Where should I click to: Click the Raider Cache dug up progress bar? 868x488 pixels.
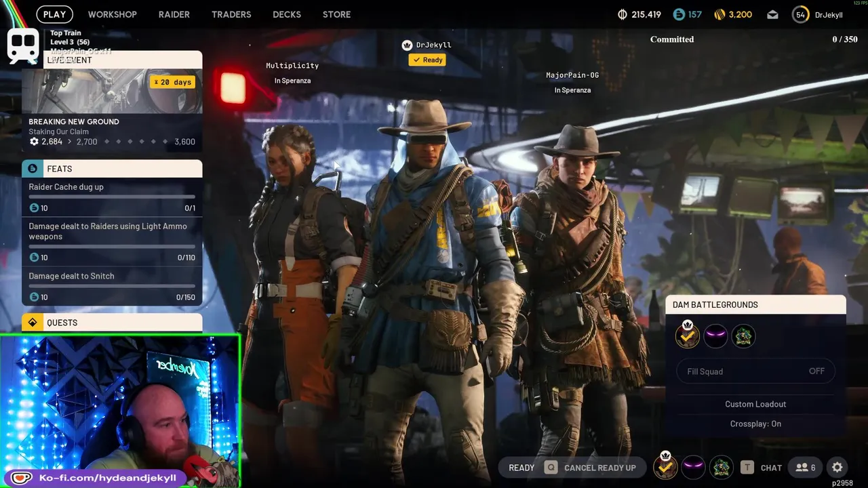(x=112, y=197)
